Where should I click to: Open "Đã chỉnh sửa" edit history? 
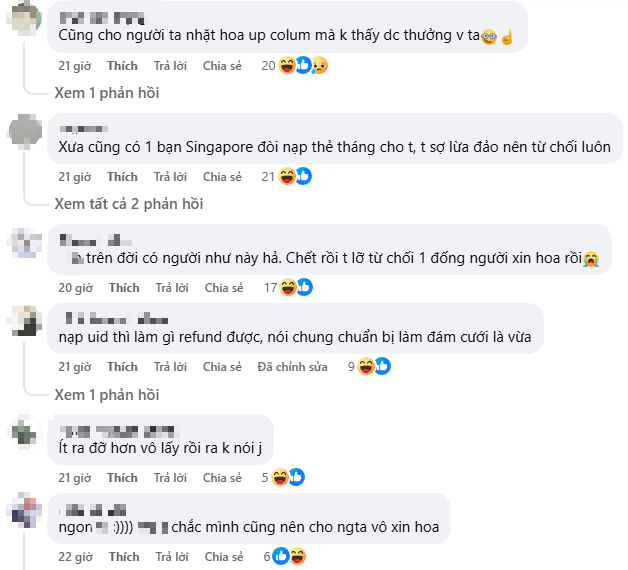(292, 367)
